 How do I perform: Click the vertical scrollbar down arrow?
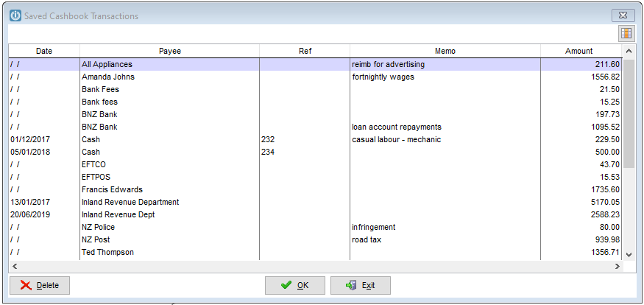(x=629, y=255)
